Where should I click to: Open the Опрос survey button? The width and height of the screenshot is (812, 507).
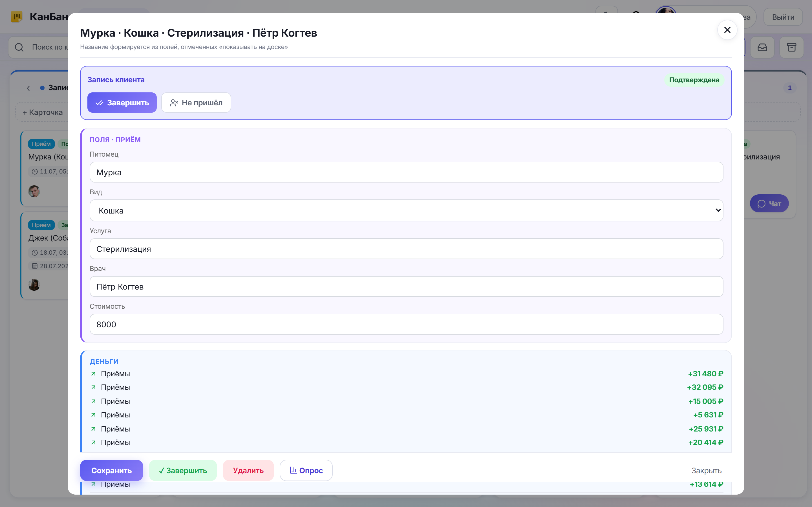(x=306, y=470)
